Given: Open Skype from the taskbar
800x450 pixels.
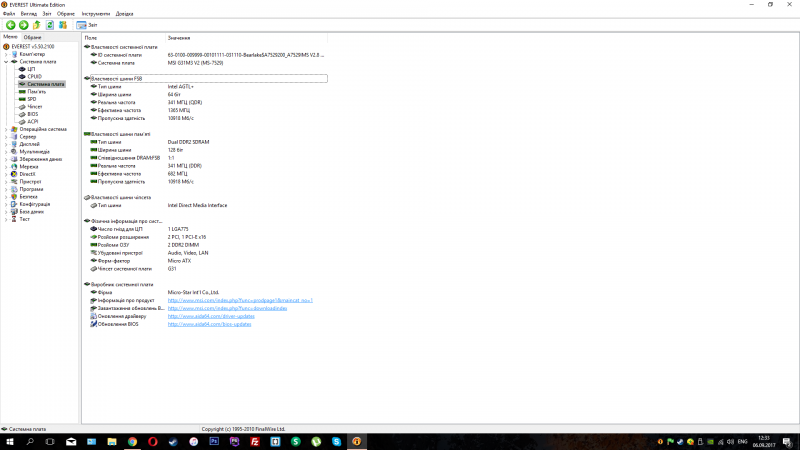Looking at the screenshot, I should click(x=336, y=442).
